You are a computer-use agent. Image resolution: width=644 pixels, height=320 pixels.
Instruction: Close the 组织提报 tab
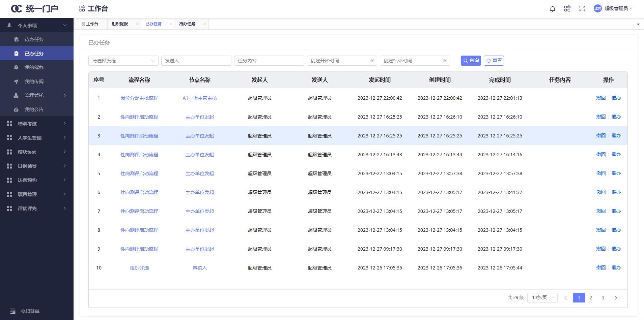pos(137,24)
